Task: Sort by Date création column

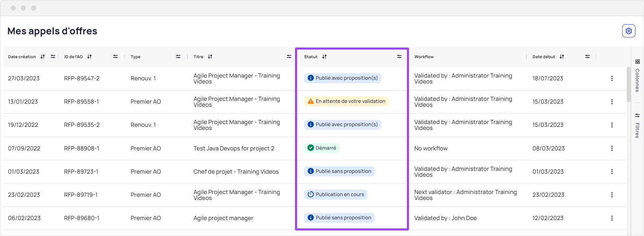Action: (43, 56)
